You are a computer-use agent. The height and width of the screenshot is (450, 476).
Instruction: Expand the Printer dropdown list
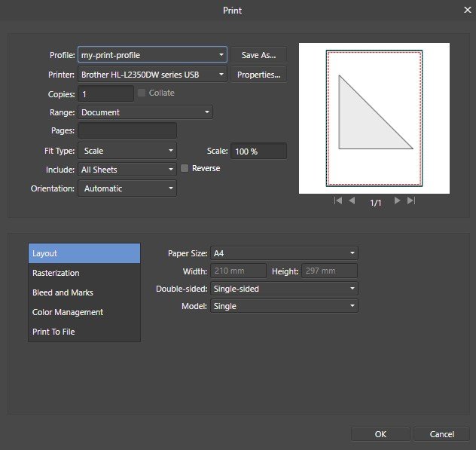click(152, 75)
